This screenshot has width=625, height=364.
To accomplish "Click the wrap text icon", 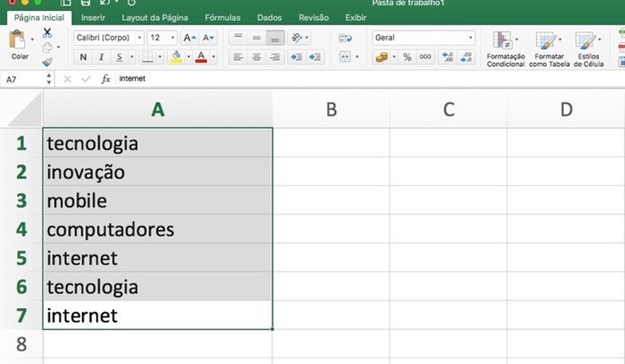I will click(x=346, y=38).
